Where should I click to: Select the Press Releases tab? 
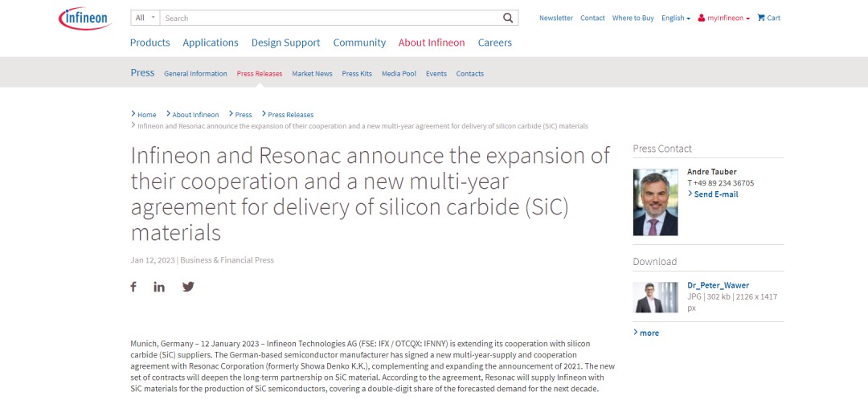[x=260, y=74]
